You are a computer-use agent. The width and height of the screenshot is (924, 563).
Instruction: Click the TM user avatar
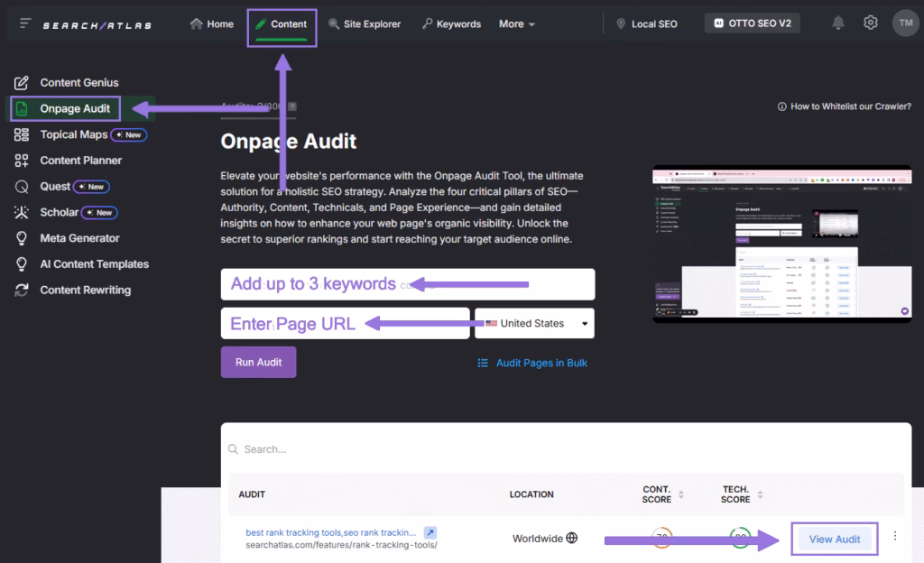click(x=905, y=23)
